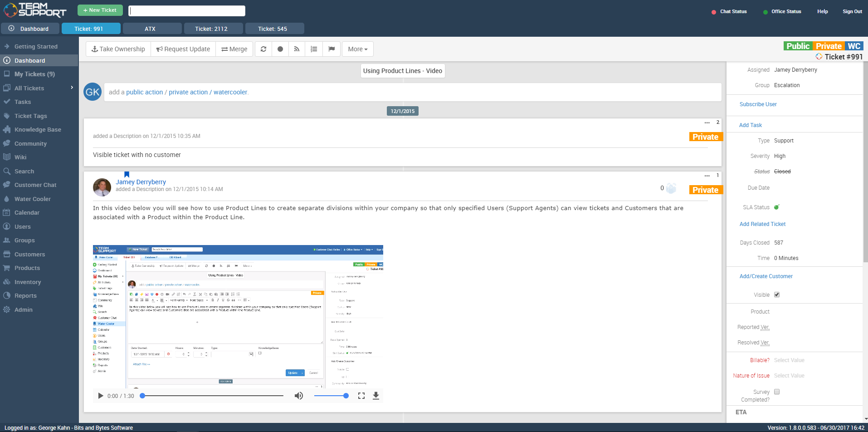Select Customer Chat in the sidebar

tap(35, 185)
